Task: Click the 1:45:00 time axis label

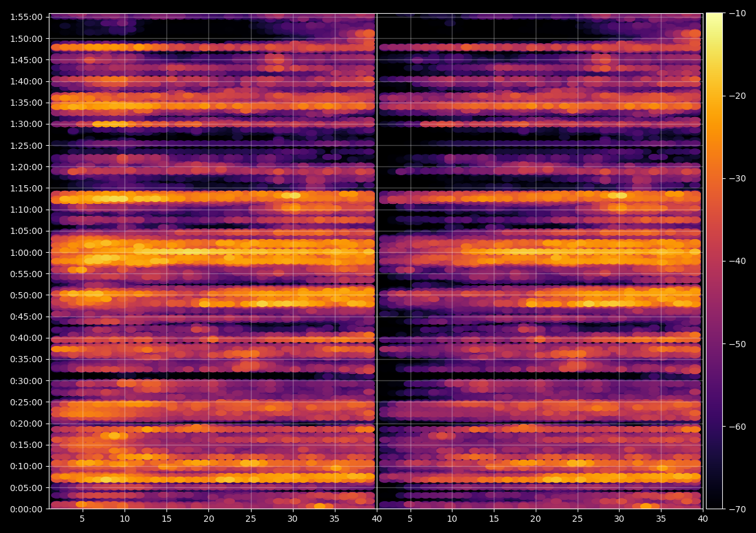Action: 28,60
